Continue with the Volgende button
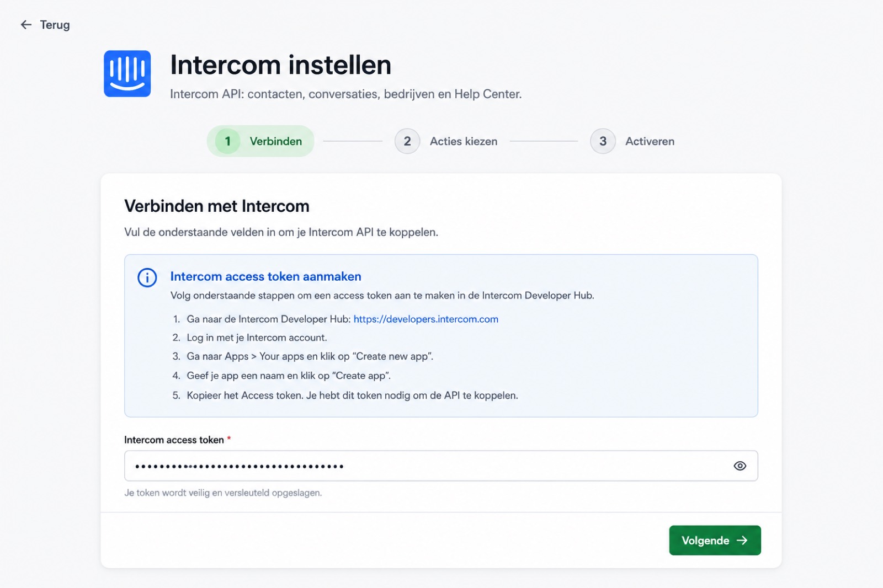The height and width of the screenshot is (588, 883). tap(715, 541)
